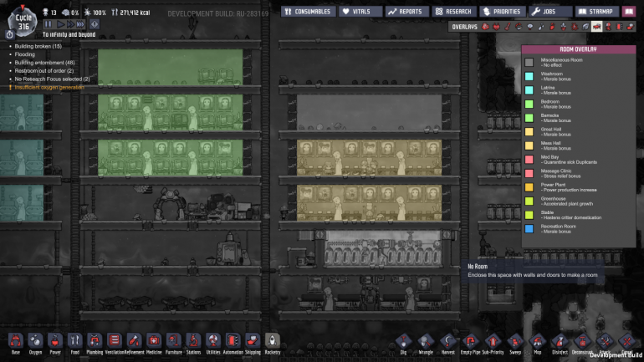
Task: Toggle the Light overlay
Action: [529, 27]
